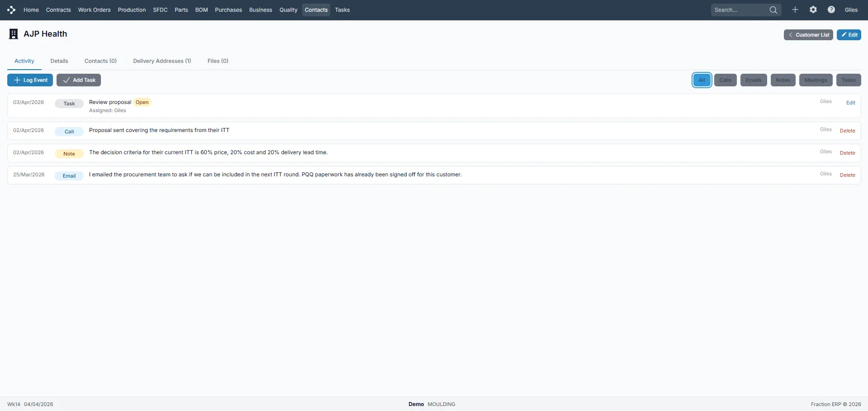Viewport: 868px width, 411px height.
Task: Switch to the Delivery Addresses tab
Action: [162, 61]
